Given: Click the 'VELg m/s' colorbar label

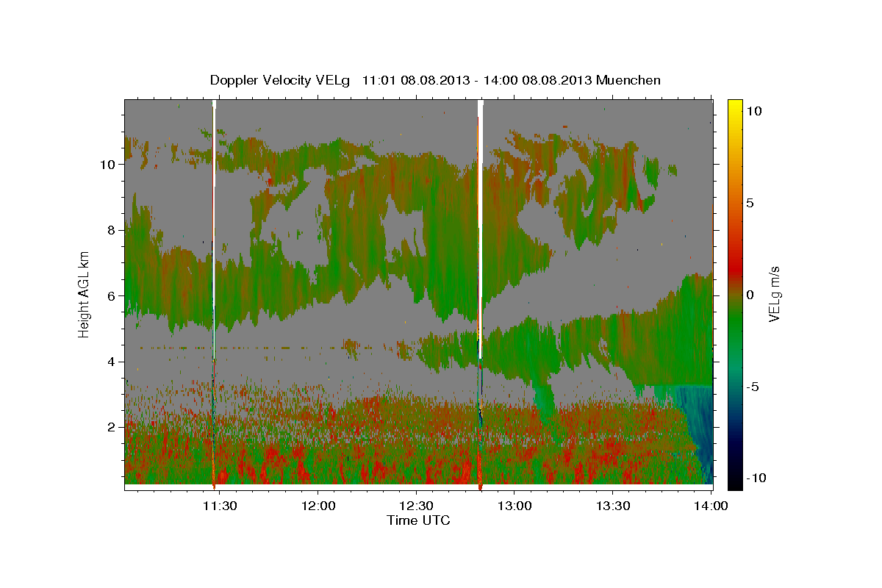Looking at the screenshot, I should [x=775, y=295].
